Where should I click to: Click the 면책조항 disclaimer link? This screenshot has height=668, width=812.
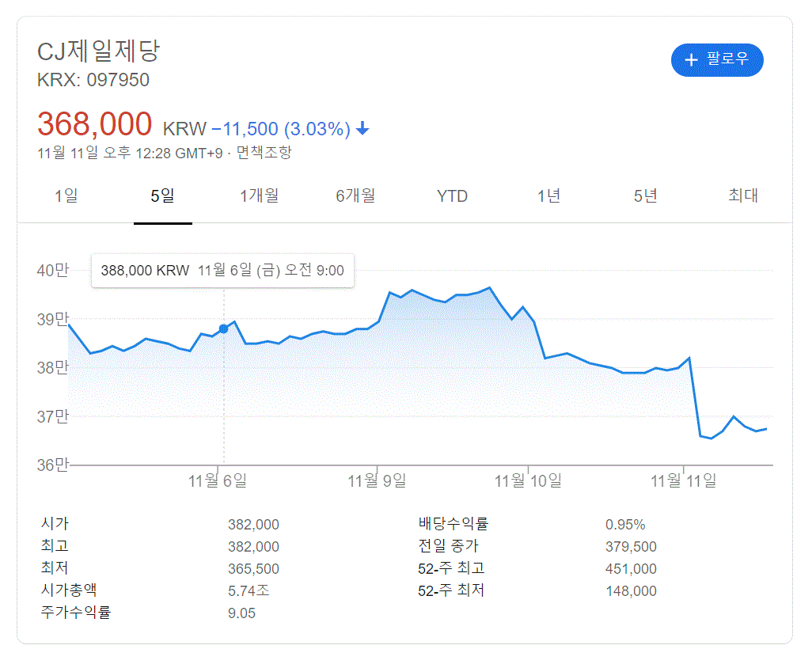tap(264, 153)
